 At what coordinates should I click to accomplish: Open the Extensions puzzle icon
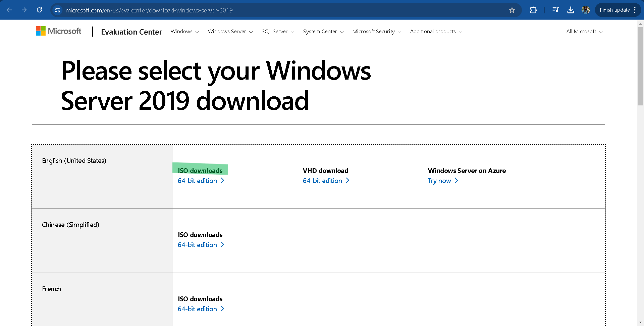pos(533,10)
